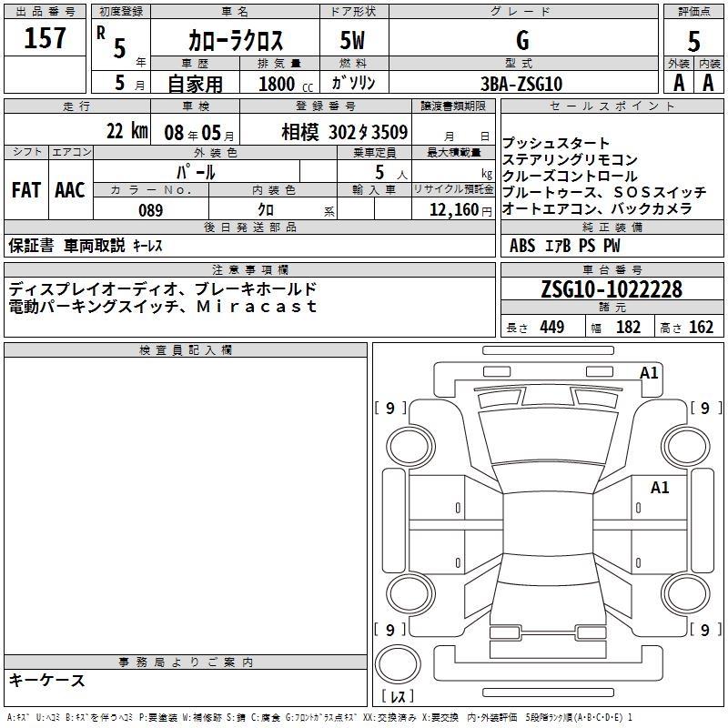Screen dimensions: 728x728
Task: Select the 検査員記入欄 header
Action: 186,350
